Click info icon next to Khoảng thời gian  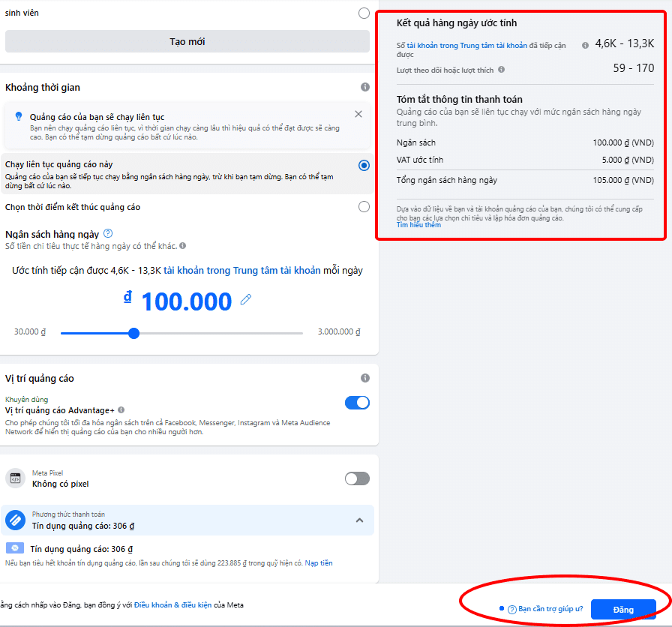pyautogui.click(x=364, y=87)
